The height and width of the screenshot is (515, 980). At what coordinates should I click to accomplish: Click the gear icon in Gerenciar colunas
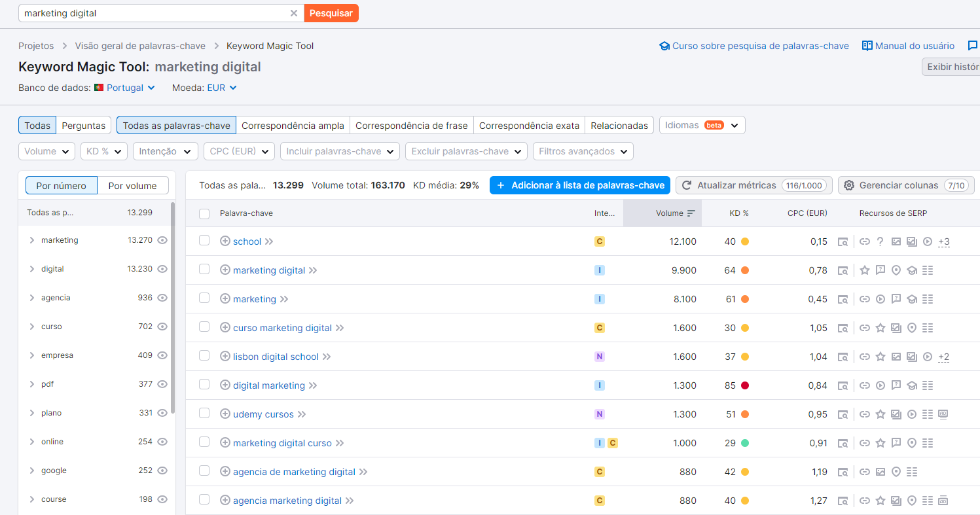pyautogui.click(x=849, y=185)
